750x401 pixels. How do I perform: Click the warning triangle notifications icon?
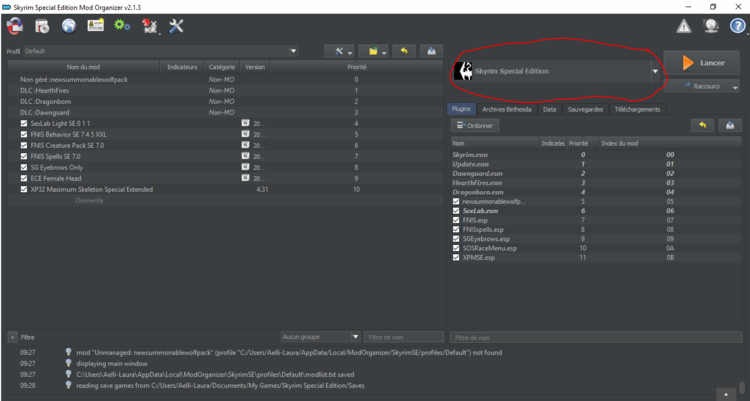coord(684,26)
